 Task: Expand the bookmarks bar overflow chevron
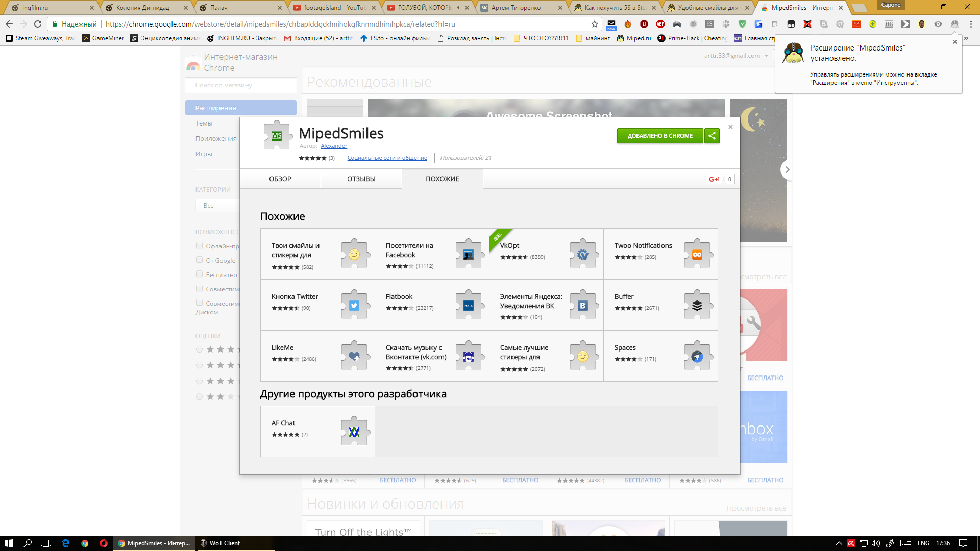tap(966, 38)
